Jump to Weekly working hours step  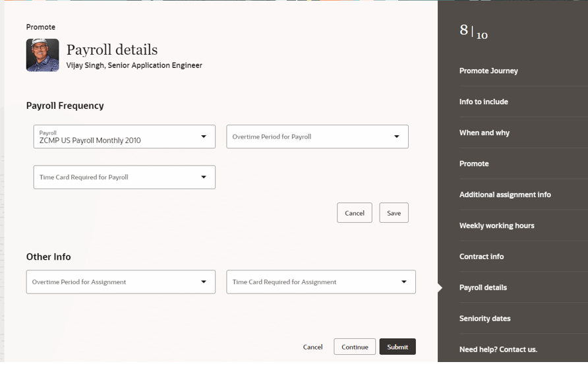coord(497,226)
